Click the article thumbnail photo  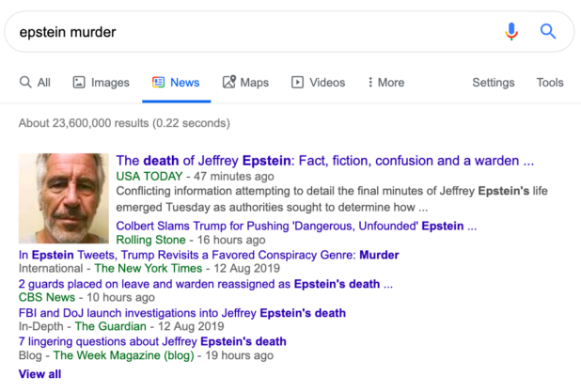[x=64, y=198]
